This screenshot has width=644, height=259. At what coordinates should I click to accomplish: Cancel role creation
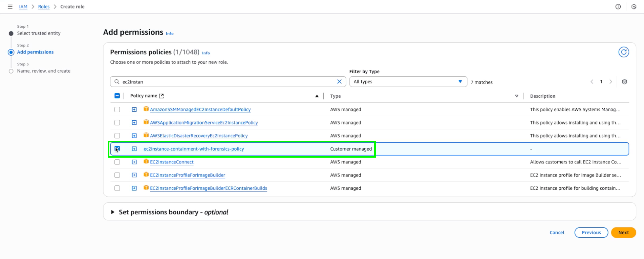pos(557,233)
